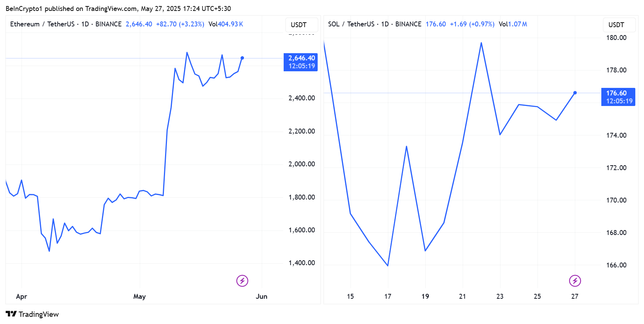The image size is (644, 324).
Task: Click the BeInCrypto1 published on TradingView.com header
Action: pyautogui.click(x=118, y=8)
